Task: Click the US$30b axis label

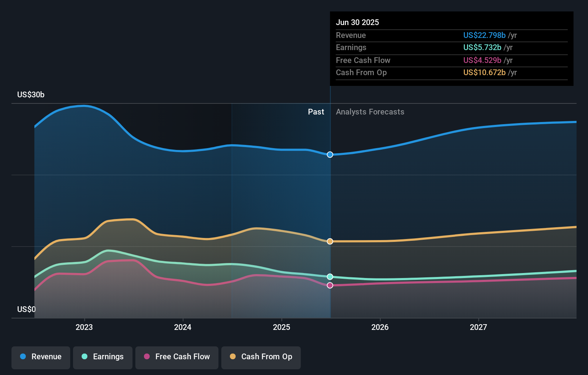Action: click(x=31, y=94)
